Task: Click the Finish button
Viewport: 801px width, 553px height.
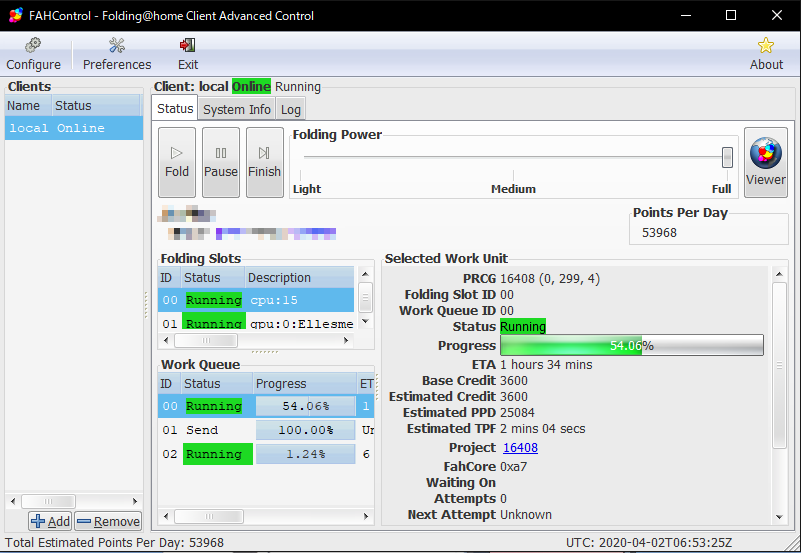Action: [265, 162]
